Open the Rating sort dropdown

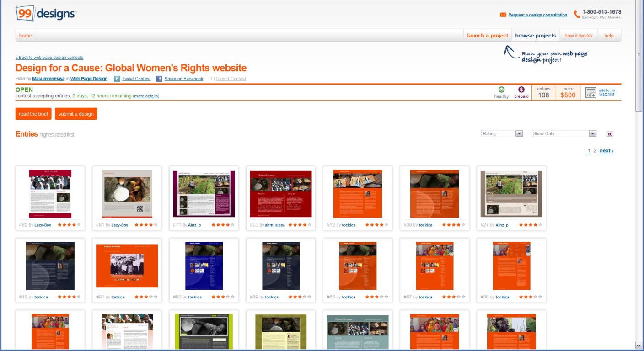(502, 133)
